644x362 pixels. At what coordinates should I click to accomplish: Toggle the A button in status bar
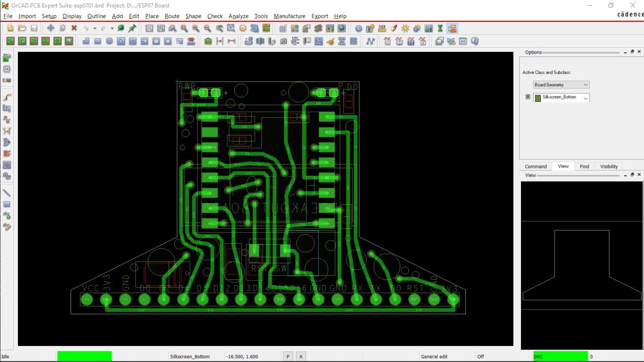click(301, 356)
